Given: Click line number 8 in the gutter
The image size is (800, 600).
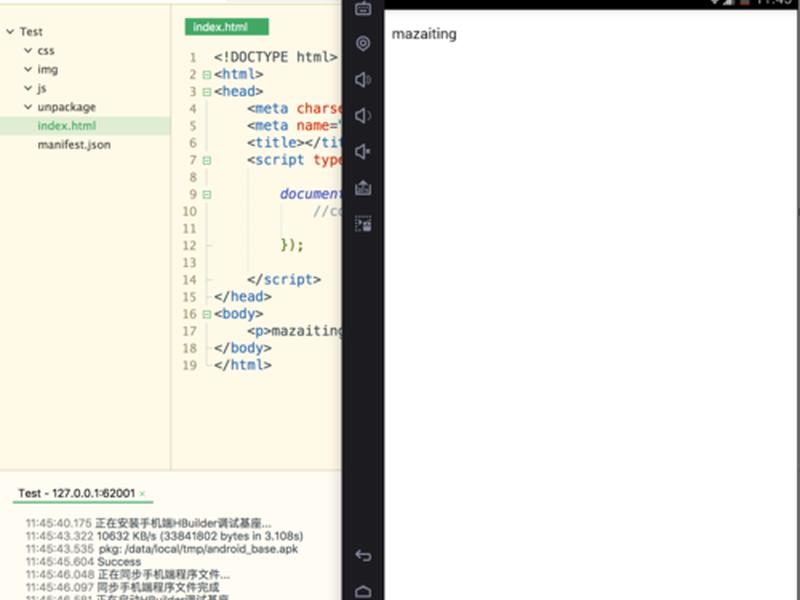Looking at the screenshot, I should 193,178.
